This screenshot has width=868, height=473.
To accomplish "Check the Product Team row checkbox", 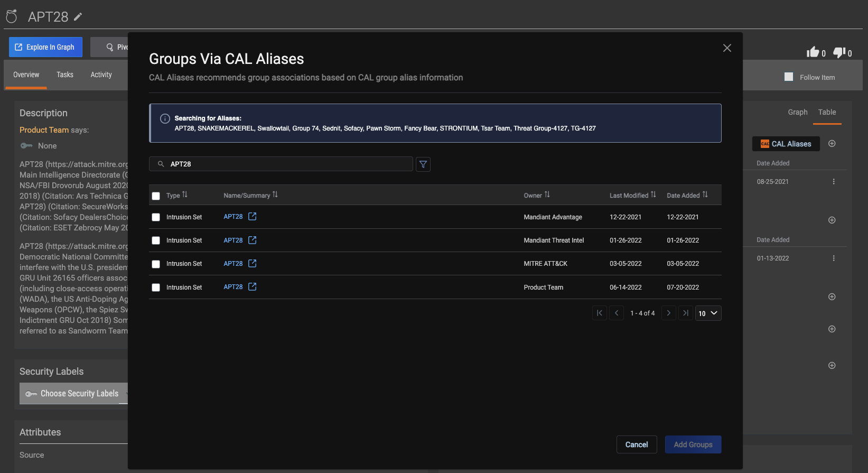I will click(156, 287).
